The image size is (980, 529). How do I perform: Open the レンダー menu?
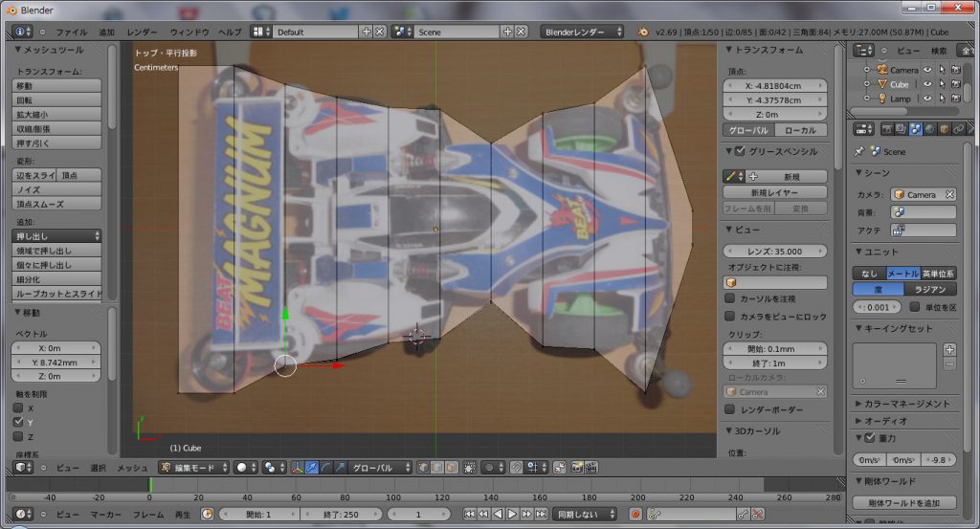point(142,32)
